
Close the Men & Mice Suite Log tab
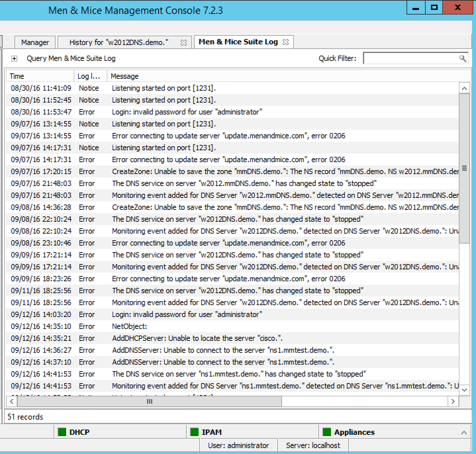(286, 42)
